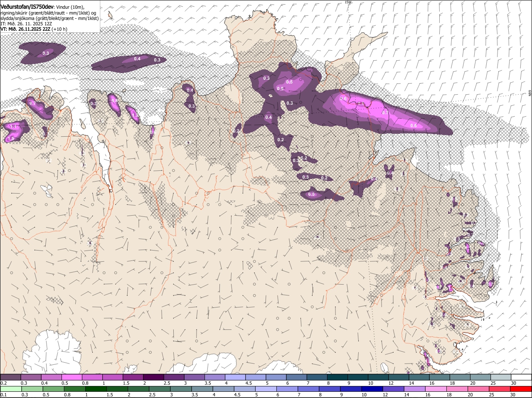The image size is (532, 398).
Task: Click the '0.2' label under the upper legend
Action: pos(3,383)
